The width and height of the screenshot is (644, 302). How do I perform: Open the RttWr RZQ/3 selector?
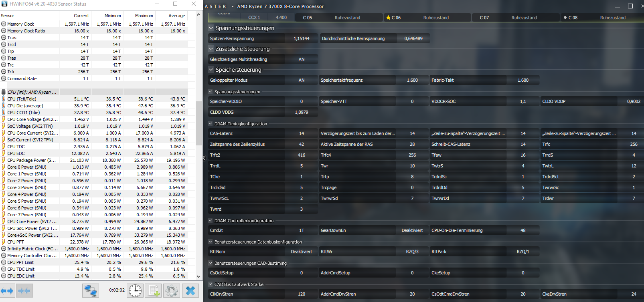coord(412,252)
